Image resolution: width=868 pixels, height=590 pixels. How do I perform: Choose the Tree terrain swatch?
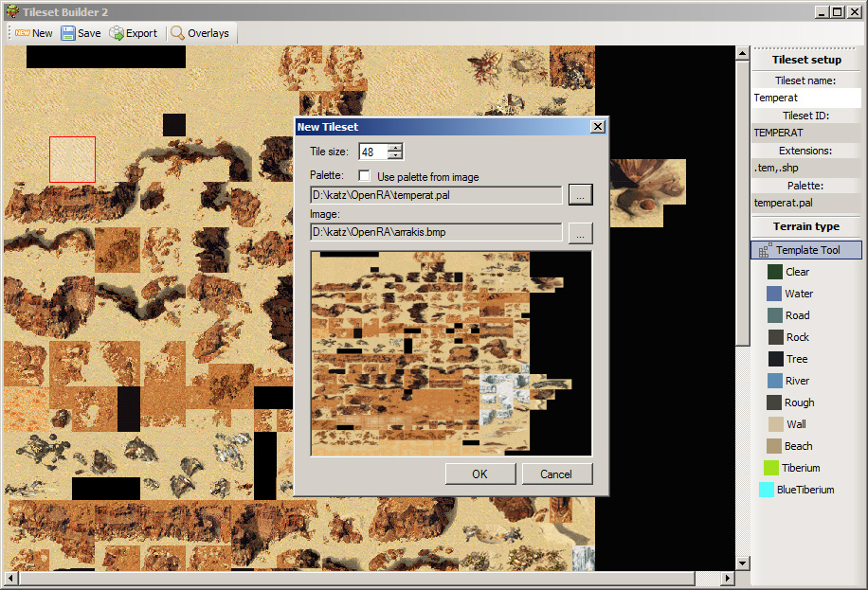775,359
